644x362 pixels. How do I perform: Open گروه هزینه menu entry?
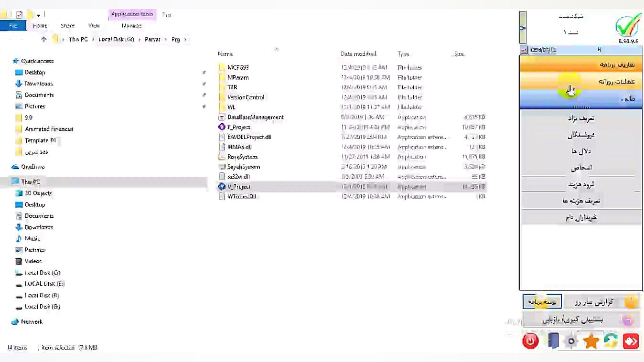pos(581,184)
